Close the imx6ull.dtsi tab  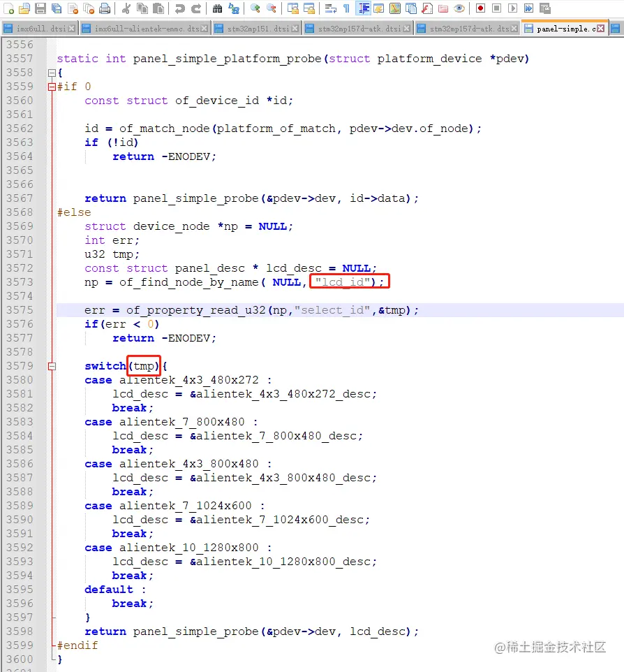(x=72, y=28)
